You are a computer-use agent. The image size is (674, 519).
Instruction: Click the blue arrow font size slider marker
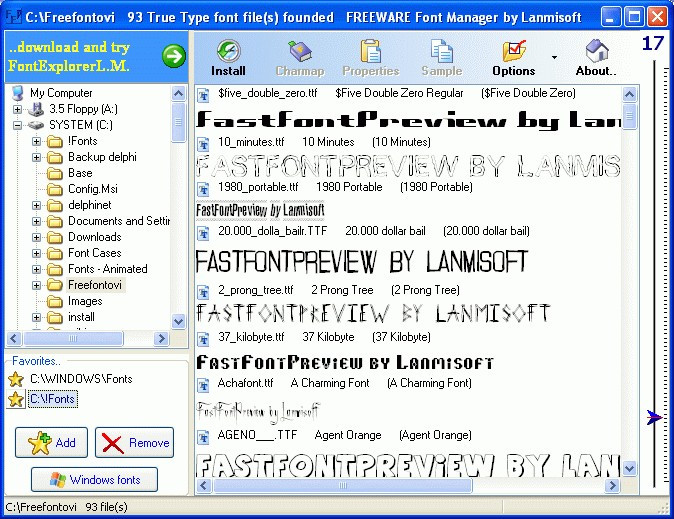tap(655, 417)
